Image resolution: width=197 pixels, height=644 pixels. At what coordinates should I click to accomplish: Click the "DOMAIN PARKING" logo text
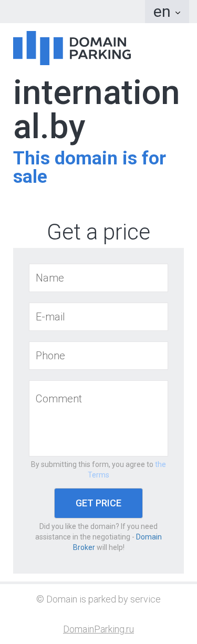coord(100,48)
